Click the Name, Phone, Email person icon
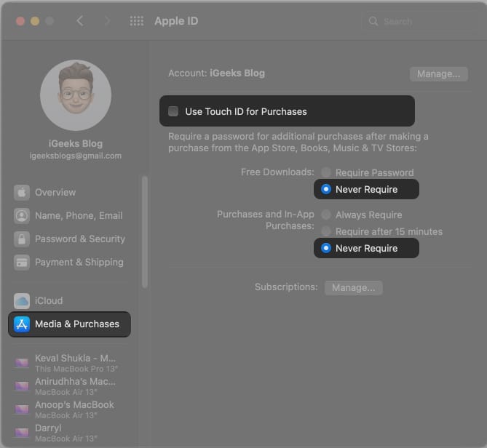The image size is (487, 448). coord(22,215)
